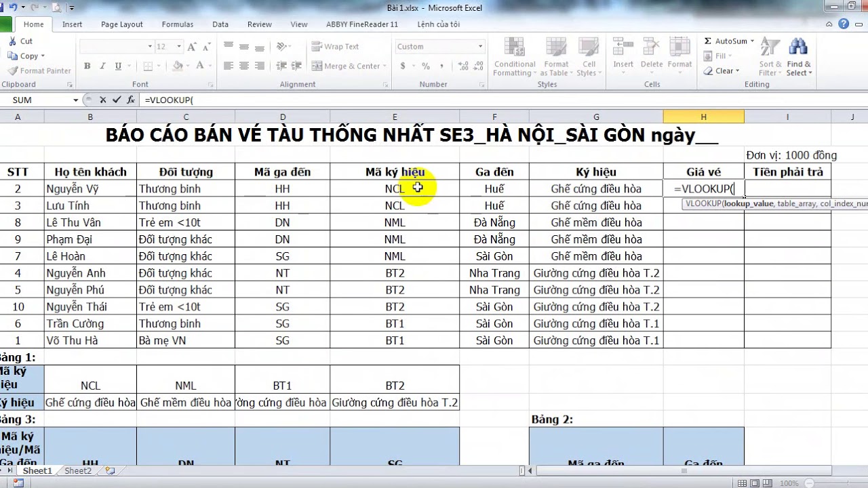This screenshot has height=488, width=868.
Task: Click the accounting dollar format icon
Action: tap(403, 66)
